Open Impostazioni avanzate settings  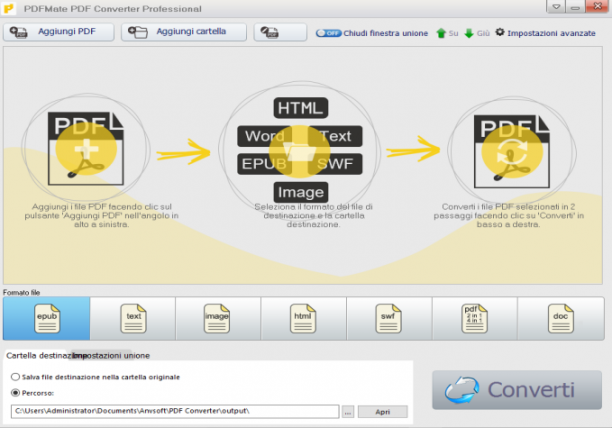pos(545,33)
